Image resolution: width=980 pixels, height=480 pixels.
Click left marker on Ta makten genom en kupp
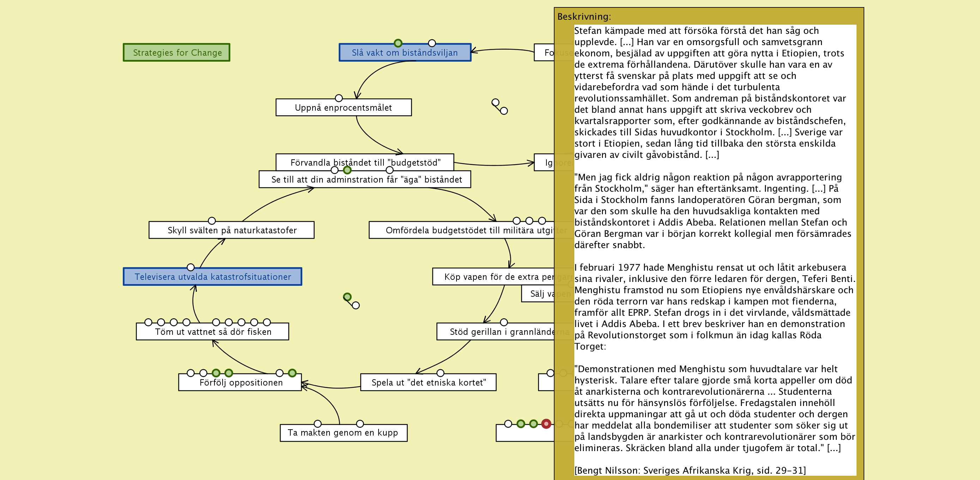point(317,423)
